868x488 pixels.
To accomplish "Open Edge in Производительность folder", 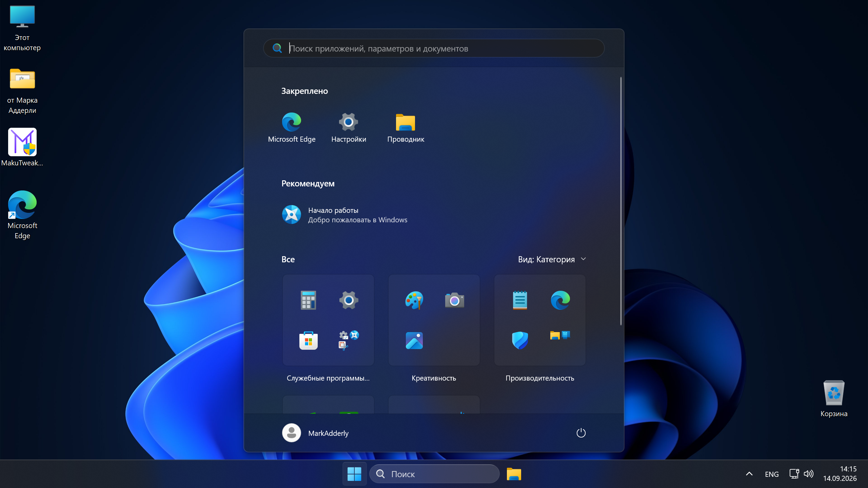I will (x=560, y=300).
